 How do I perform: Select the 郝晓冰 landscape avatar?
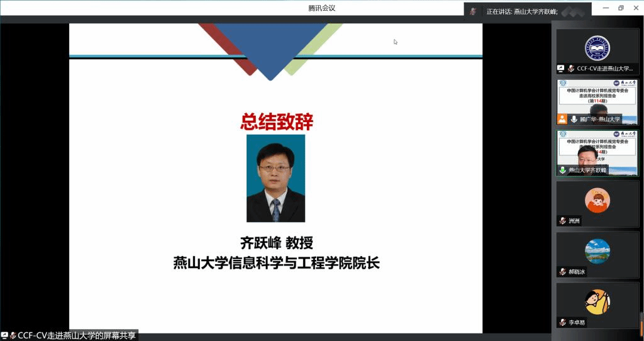(597, 251)
